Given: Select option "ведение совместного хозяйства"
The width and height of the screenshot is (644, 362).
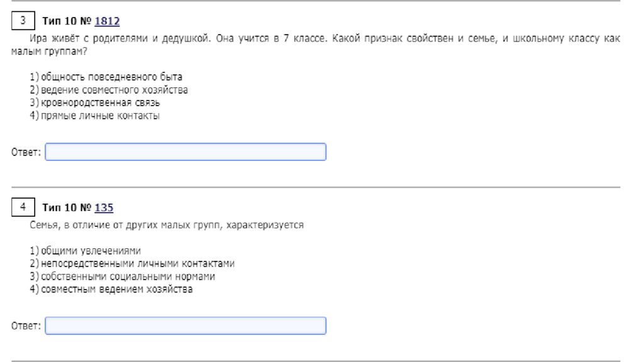Looking at the screenshot, I should 109,89.
